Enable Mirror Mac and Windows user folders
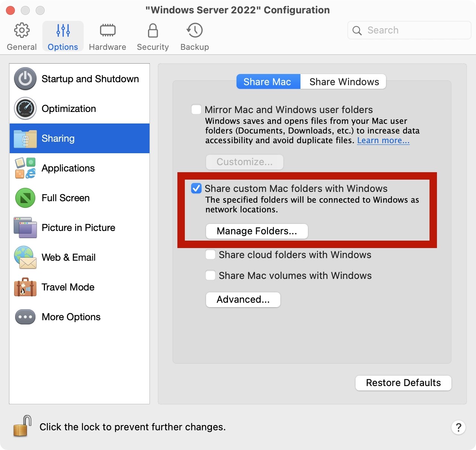 (196, 110)
